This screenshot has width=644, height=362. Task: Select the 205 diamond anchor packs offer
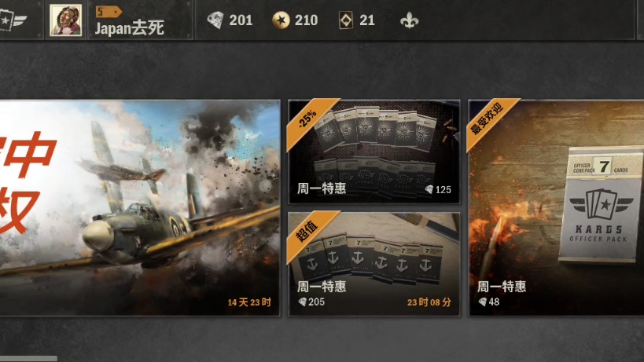[x=374, y=264]
